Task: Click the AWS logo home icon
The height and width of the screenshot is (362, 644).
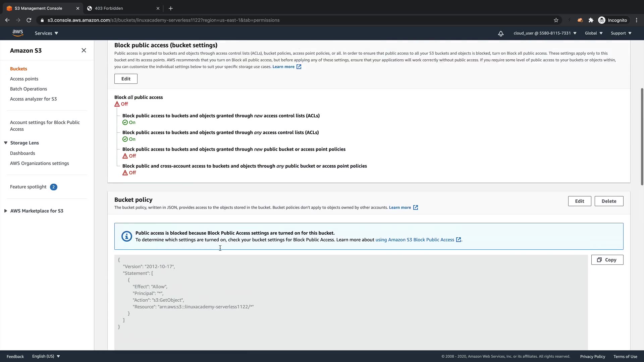Action: [x=17, y=33]
